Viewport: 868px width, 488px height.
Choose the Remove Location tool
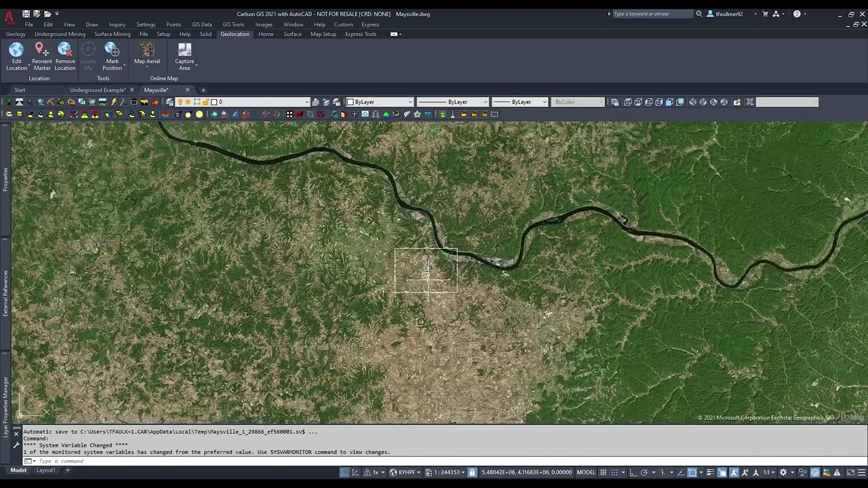[65, 56]
